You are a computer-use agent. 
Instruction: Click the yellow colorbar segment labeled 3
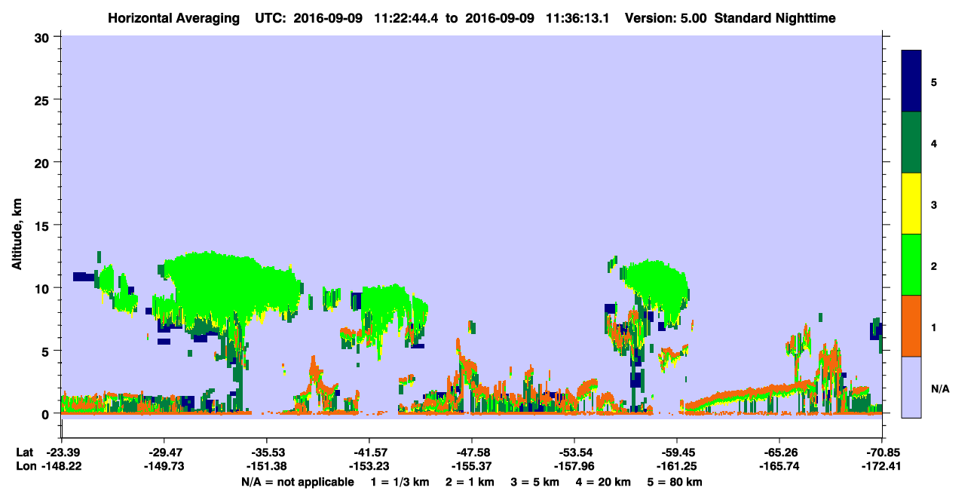tap(911, 204)
